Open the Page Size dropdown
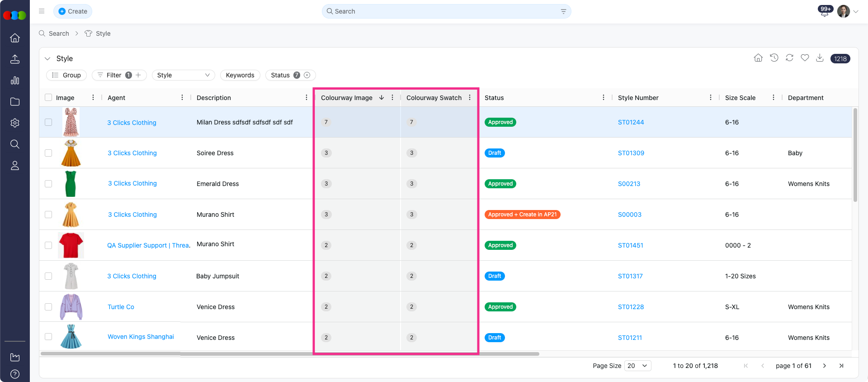Viewport: 868px width, 382px height. coord(637,366)
